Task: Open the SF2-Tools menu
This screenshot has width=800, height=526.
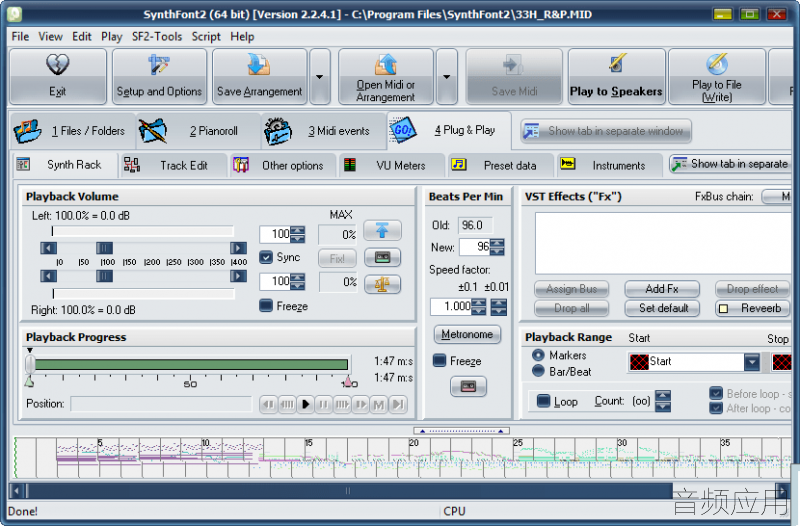Action: click(x=157, y=37)
